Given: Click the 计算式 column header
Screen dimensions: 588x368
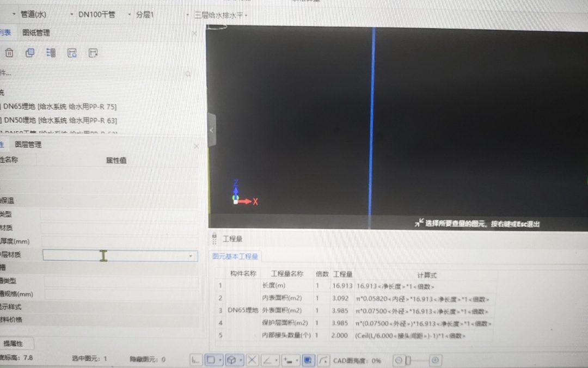Looking at the screenshot, I should coord(427,275).
